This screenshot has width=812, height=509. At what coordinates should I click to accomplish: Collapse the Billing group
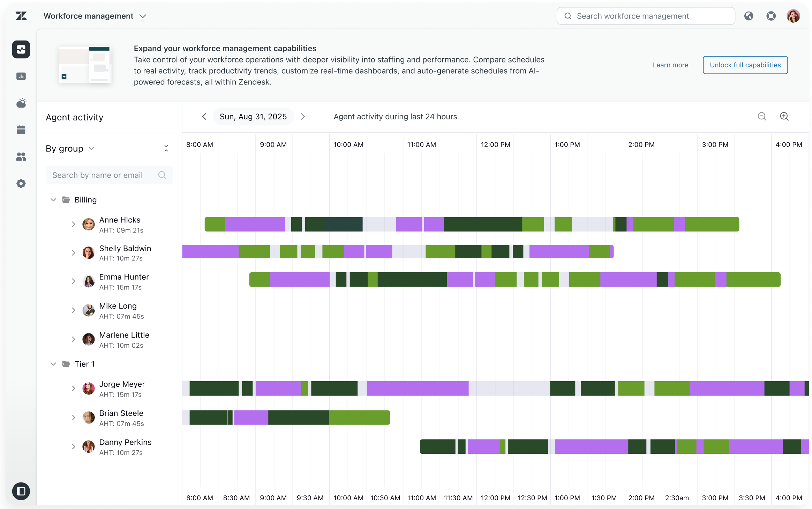click(53, 200)
